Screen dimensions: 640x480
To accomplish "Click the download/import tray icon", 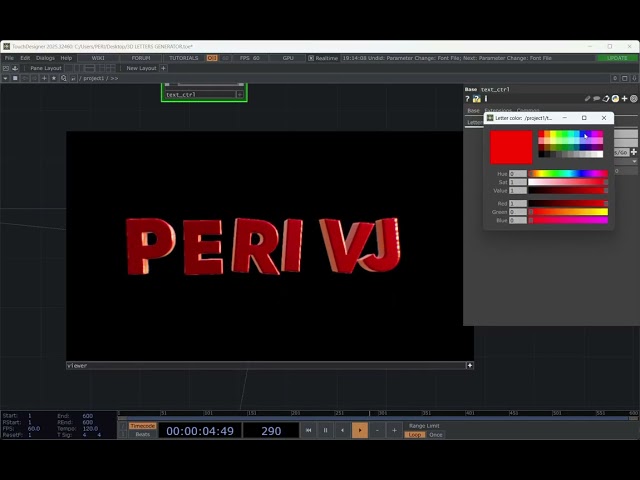I will (x=15, y=68).
